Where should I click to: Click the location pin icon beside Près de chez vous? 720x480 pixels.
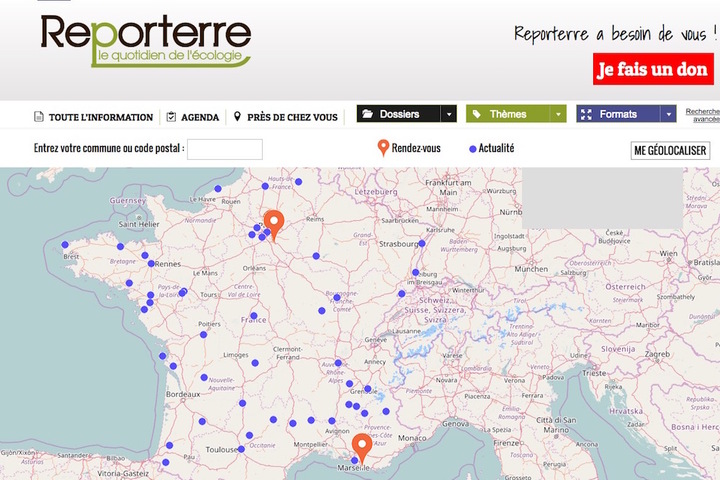(237, 116)
